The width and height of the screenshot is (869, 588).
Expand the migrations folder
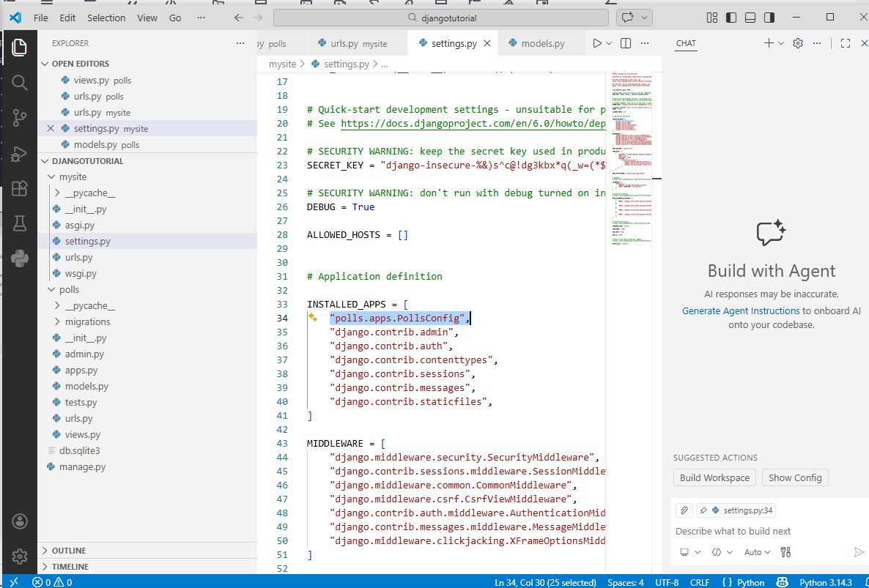coord(58,321)
